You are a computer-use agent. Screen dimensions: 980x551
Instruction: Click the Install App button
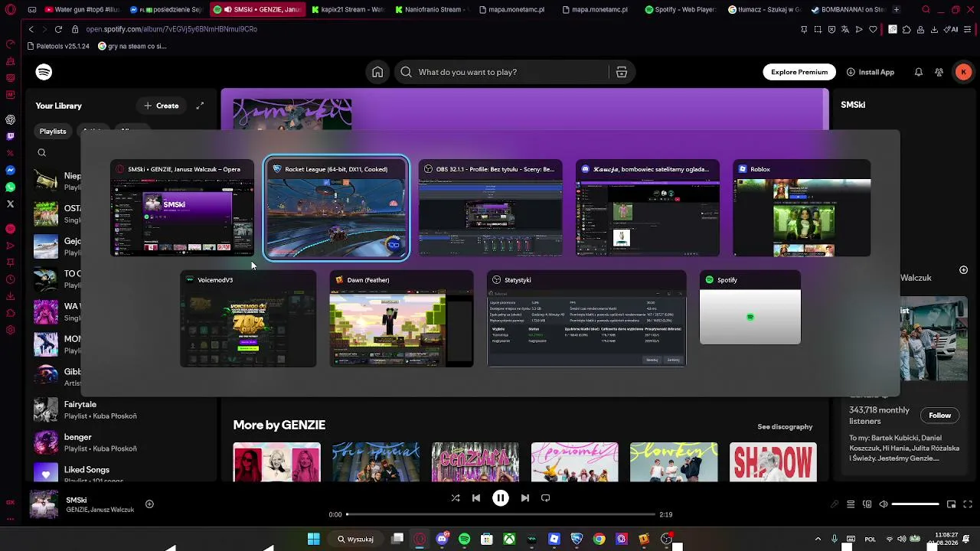click(870, 72)
